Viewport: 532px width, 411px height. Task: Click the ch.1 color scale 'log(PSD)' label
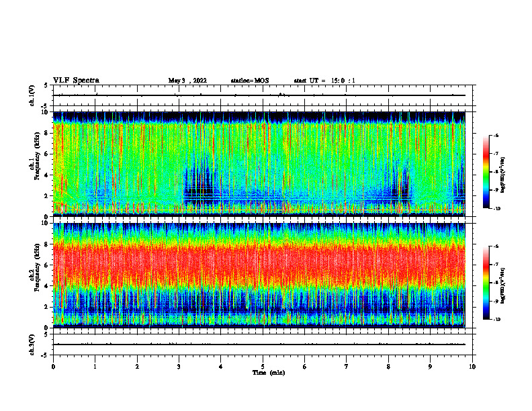click(x=503, y=175)
